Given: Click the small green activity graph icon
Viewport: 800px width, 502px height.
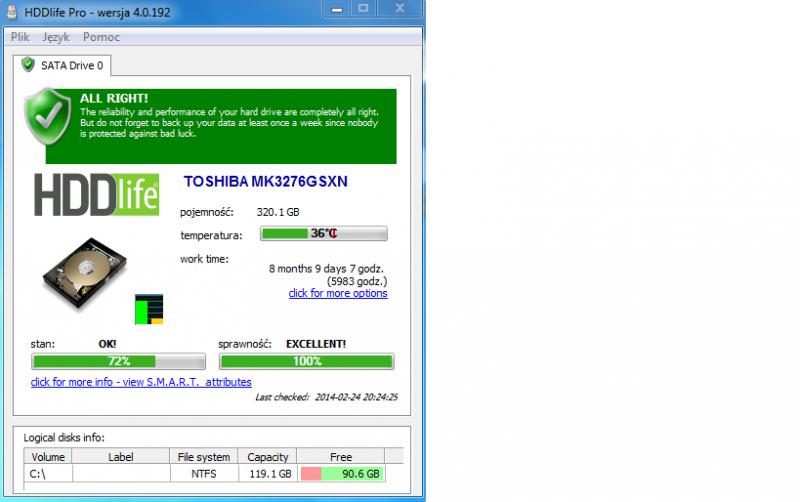Looking at the screenshot, I should click(148, 309).
